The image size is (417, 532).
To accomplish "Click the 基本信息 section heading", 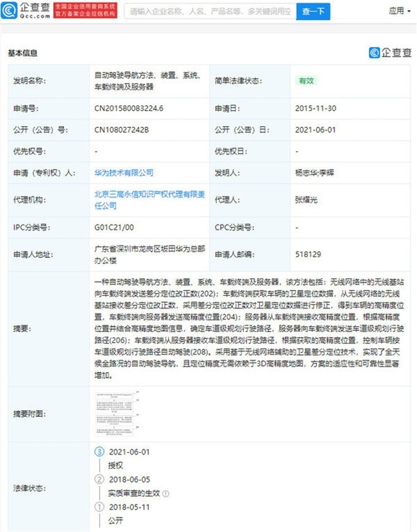I will [23, 53].
